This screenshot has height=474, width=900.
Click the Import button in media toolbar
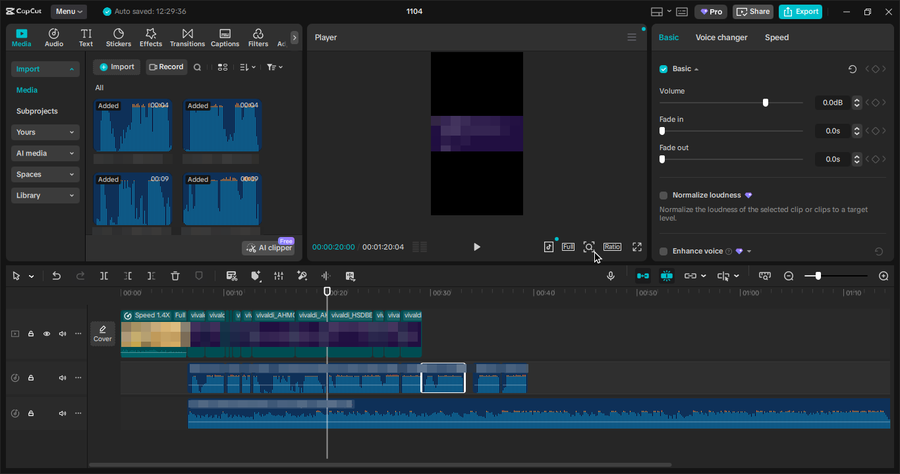pyautogui.click(x=117, y=67)
